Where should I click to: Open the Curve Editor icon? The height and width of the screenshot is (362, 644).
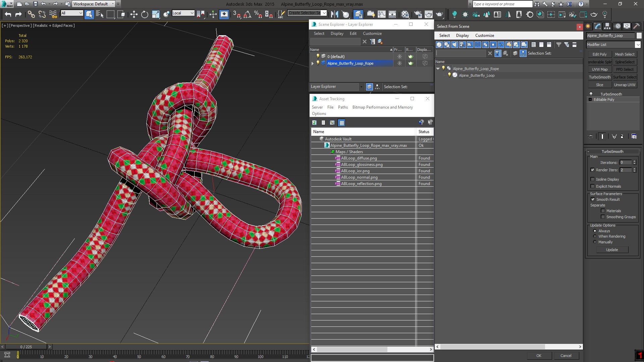[382, 14]
